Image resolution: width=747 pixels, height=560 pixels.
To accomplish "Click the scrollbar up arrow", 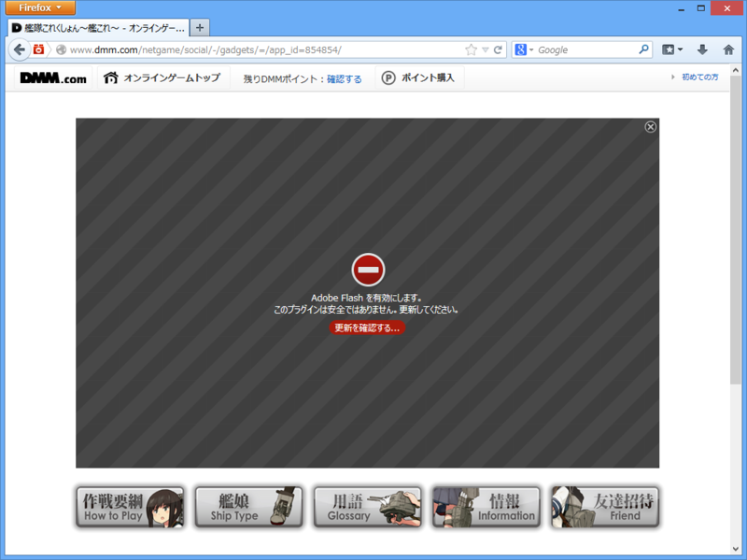I will [x=736, y=70].
